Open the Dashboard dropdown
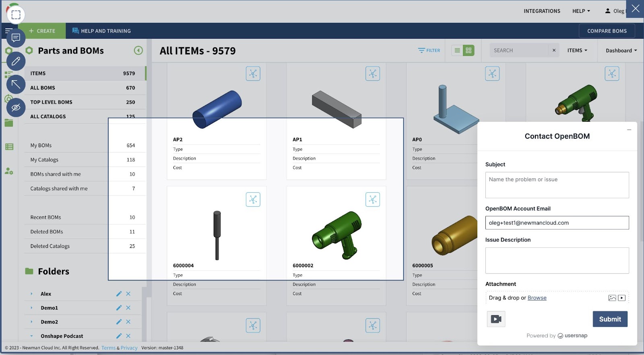 coord(621,50)
